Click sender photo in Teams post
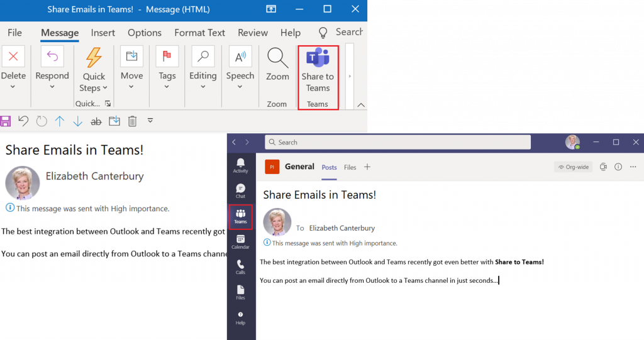This screenshot has height=340, width=644. 277,222
